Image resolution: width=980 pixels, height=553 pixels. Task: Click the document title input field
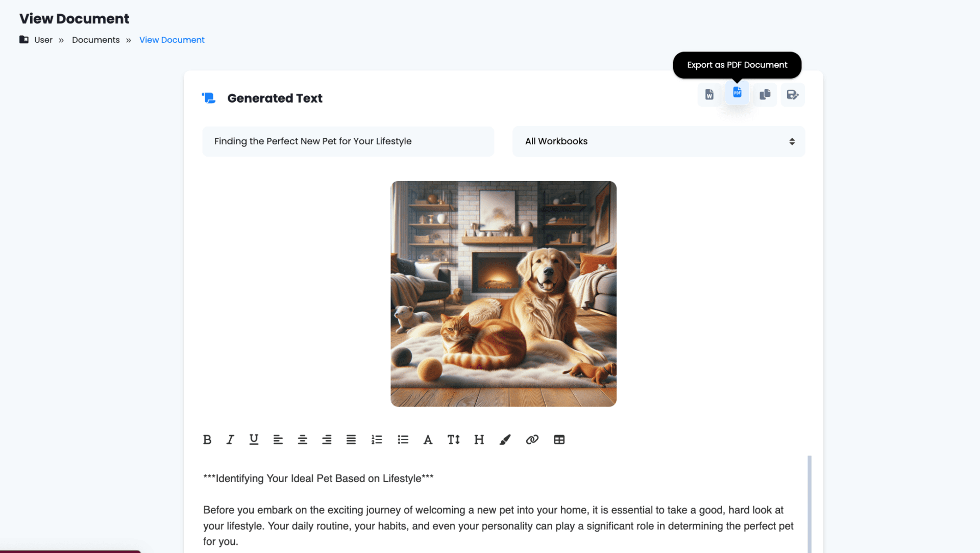tap(348, 141)
